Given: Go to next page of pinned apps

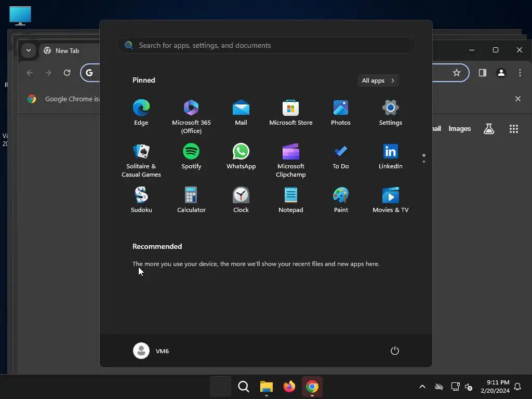Looking at the screenshot, I should 424,162.
